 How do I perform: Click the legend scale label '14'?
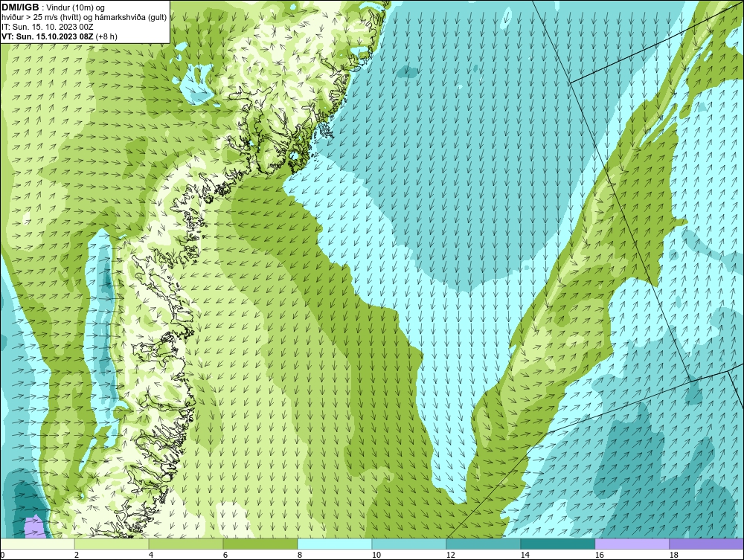[x=525, y=555]
